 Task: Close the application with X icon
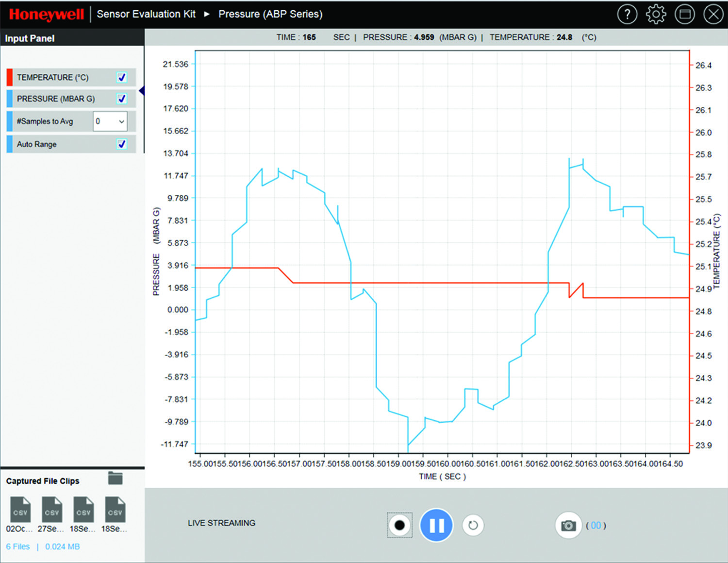(713, 14)
